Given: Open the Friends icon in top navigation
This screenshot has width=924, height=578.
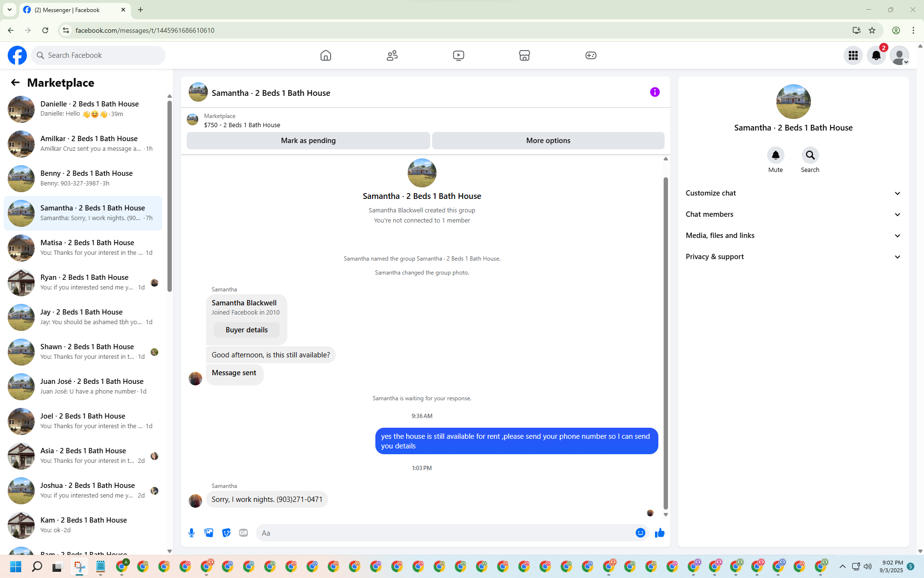Looking at the screenshot, I should tap(392, 55).
